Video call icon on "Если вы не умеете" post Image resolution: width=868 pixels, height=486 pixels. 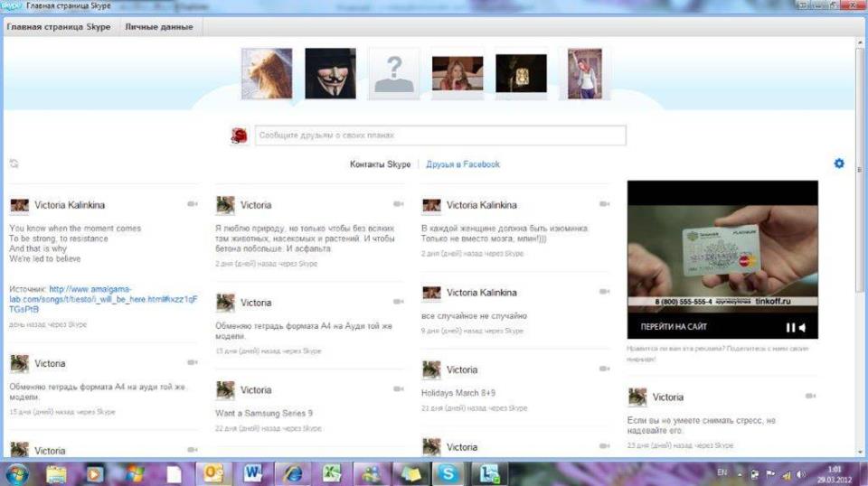pyautogui.click(x=810, y=396)
